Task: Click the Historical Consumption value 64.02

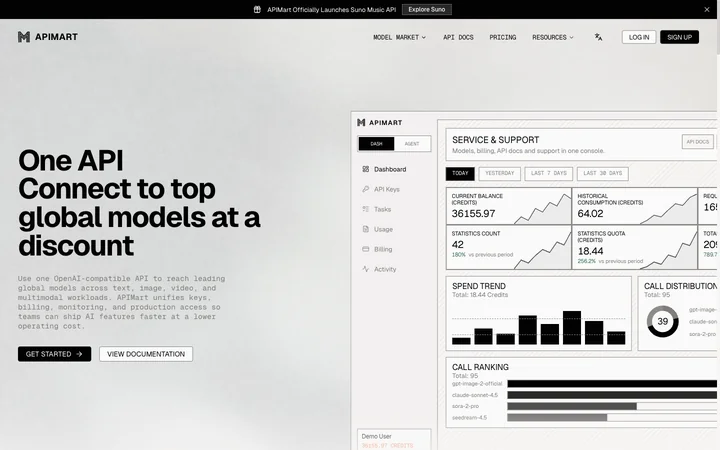Action: point(591,214)
